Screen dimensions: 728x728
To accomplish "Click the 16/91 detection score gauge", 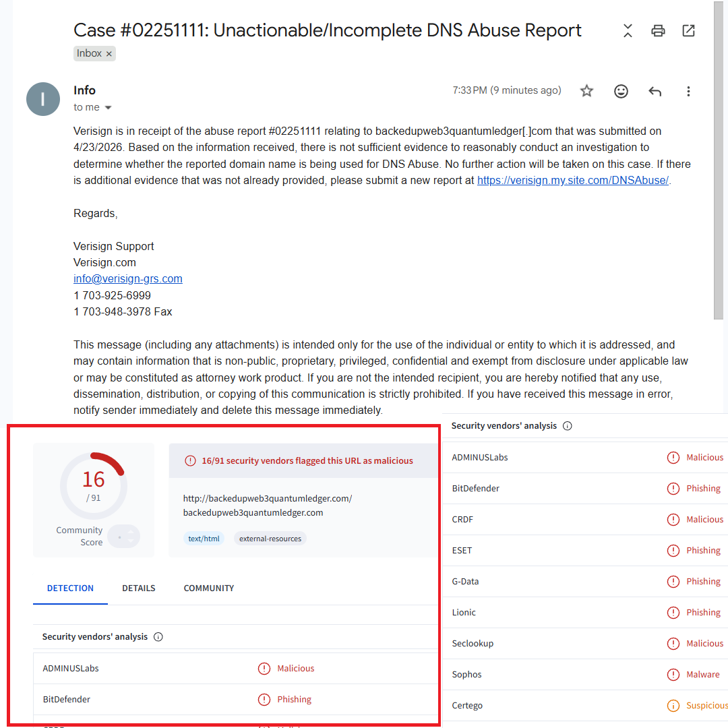I will (93, 485).
